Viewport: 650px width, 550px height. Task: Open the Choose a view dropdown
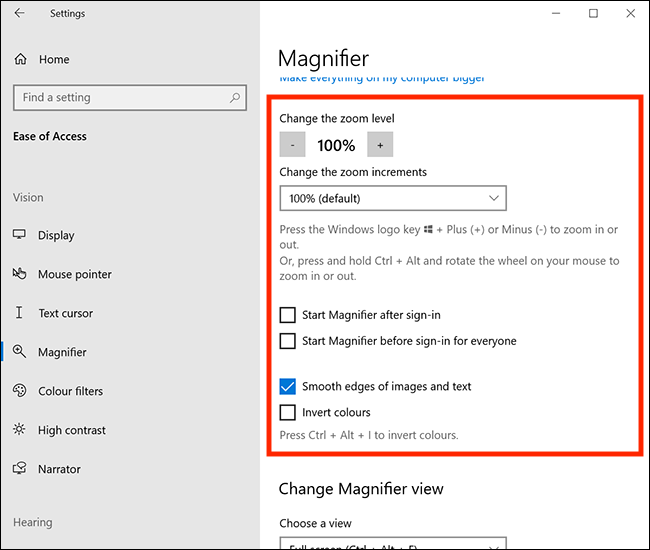pos(393,544)
